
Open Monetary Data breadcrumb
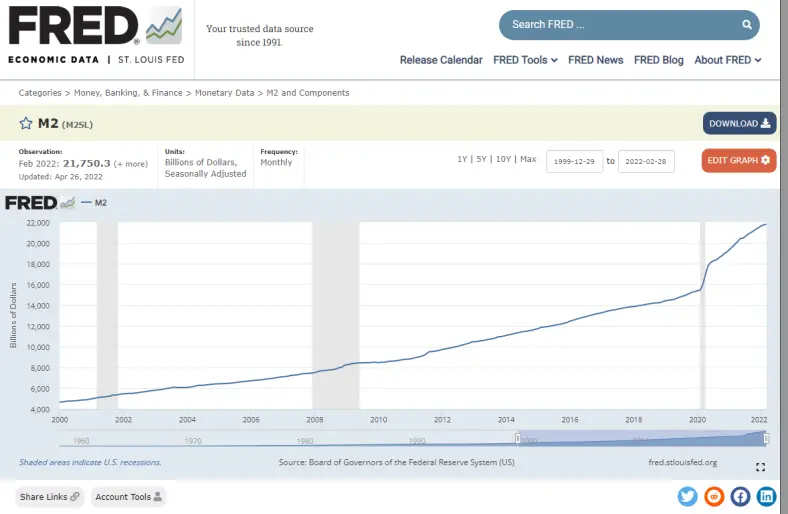click(x=224, y=93)
